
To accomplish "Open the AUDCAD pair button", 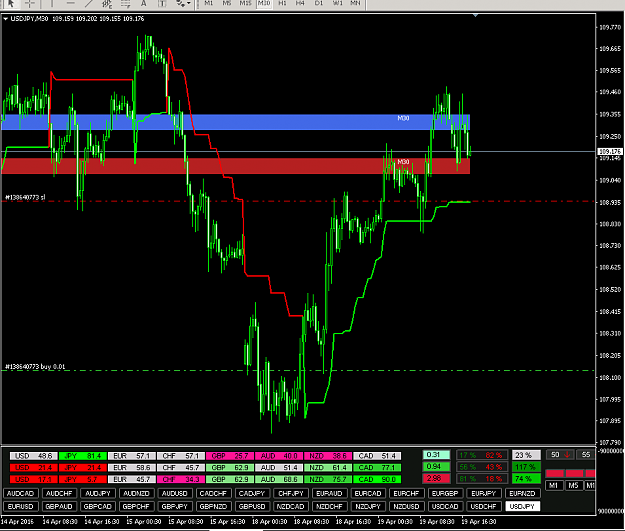I will point(21,494).
